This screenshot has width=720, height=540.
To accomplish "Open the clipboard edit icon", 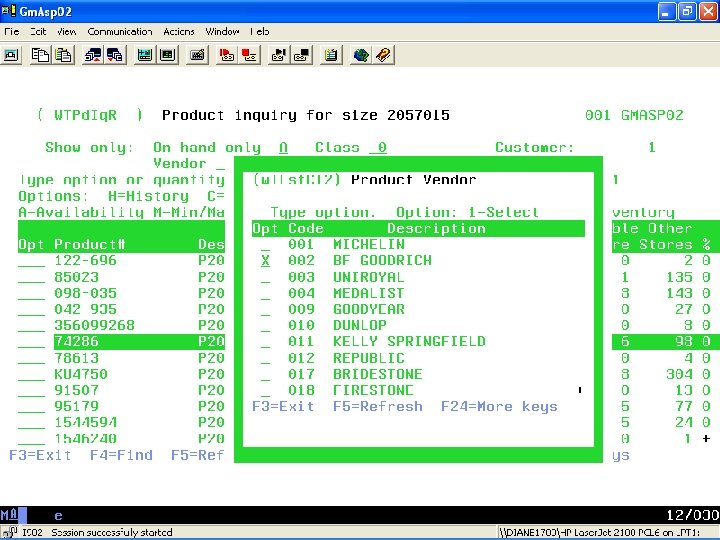I will 331,55.
